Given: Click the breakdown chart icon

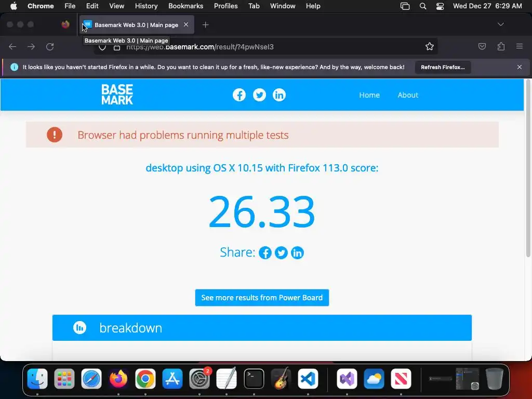Looking at the screenshot, I should coord(79,328).
